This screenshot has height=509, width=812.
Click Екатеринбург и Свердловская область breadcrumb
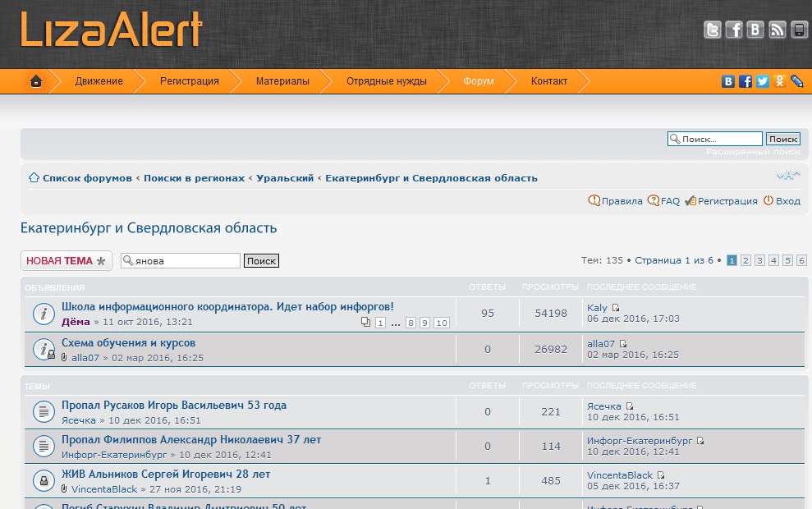(x=431, y=178)
